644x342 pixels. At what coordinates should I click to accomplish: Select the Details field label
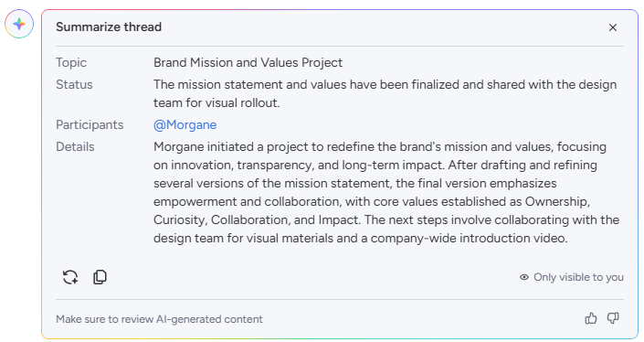75,146
